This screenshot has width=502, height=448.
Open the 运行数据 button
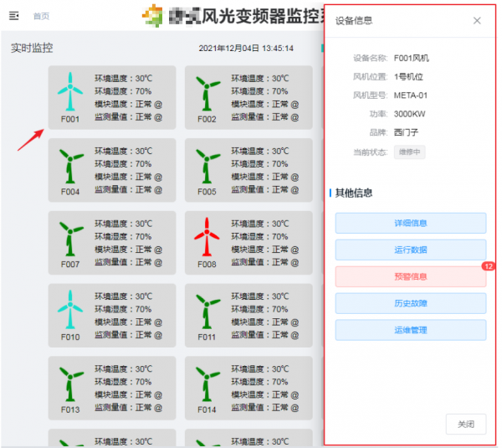[411, 250]
